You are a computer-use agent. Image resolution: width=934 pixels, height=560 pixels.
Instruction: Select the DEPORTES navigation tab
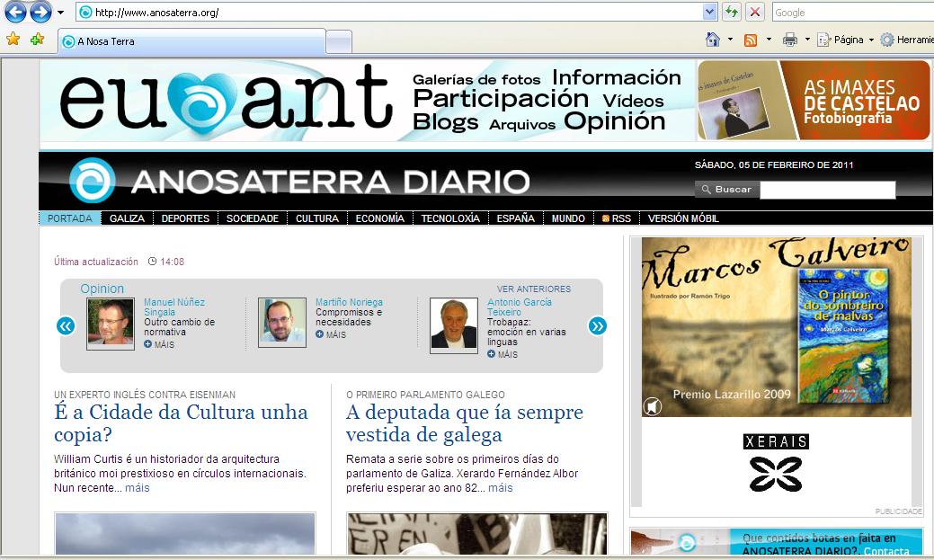point(185,218)
